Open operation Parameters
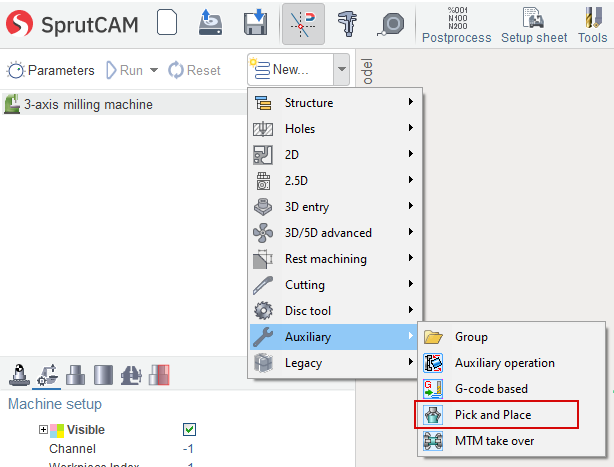614x467 pixels. [51, 70]
